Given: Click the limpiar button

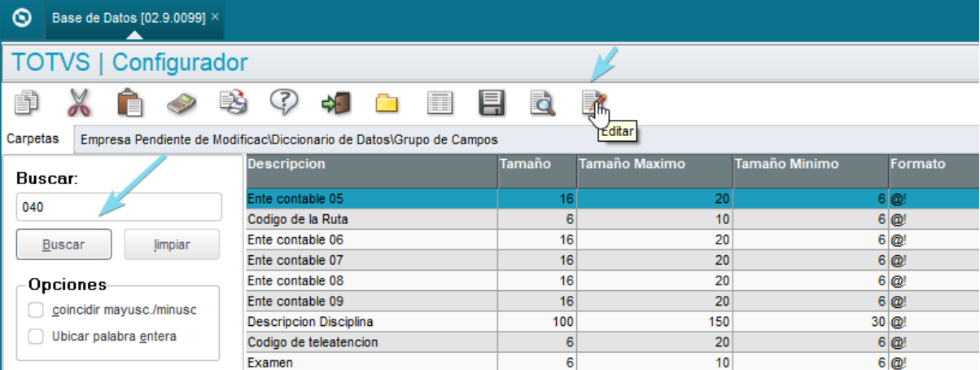Looking at the screenshot, I should point(172,244).
